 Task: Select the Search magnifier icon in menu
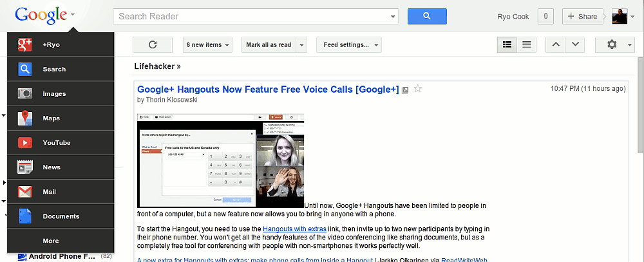(x=25, y=70)
